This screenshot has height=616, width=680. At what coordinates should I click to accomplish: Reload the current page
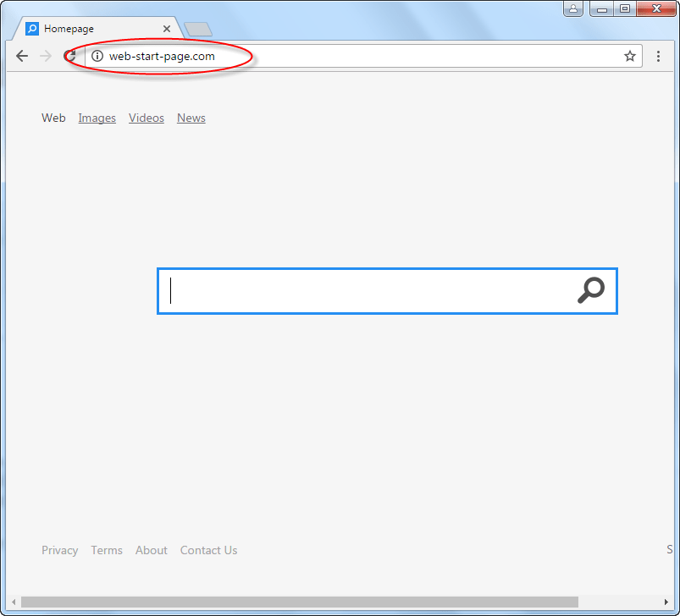(69, 57)
